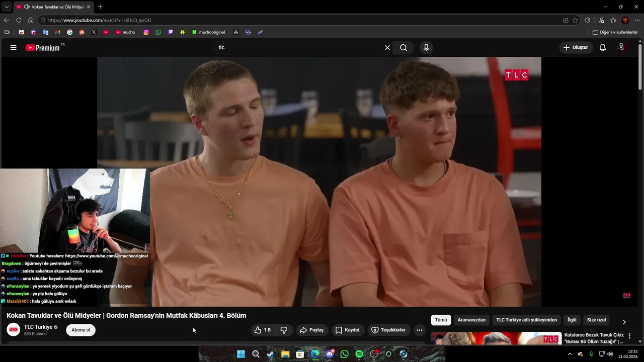
Task: Open the YouTube guide hamburger menu
Action: tap(14, 48)
